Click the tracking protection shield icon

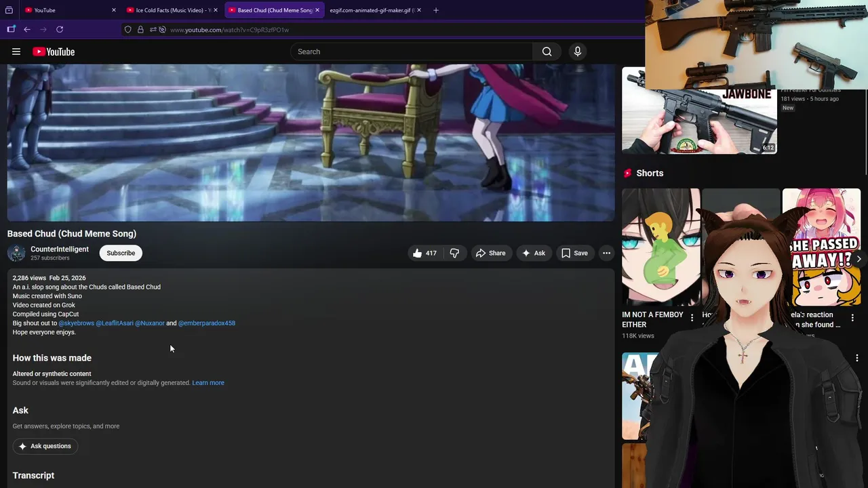[127, 30]
